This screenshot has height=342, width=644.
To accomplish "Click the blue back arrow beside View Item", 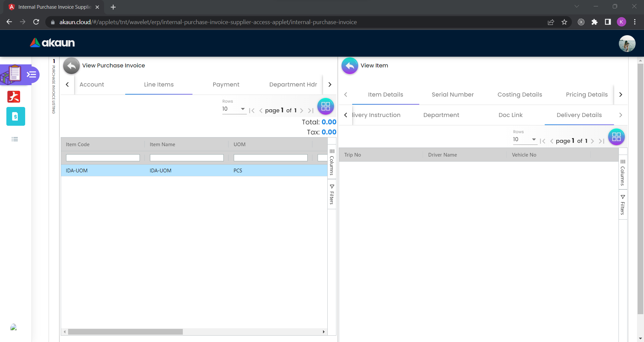I will (350, 66).
